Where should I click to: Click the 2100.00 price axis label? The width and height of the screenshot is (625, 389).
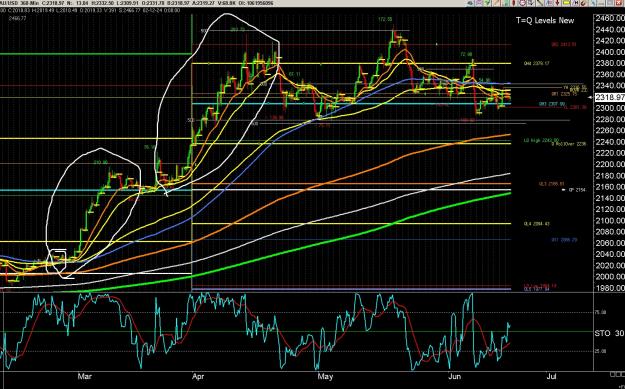(609, 220)
